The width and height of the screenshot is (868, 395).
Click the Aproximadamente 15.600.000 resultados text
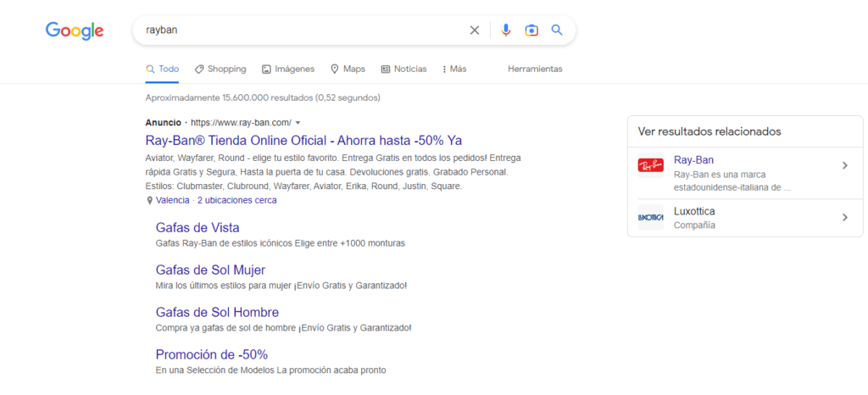coord(263,98)
